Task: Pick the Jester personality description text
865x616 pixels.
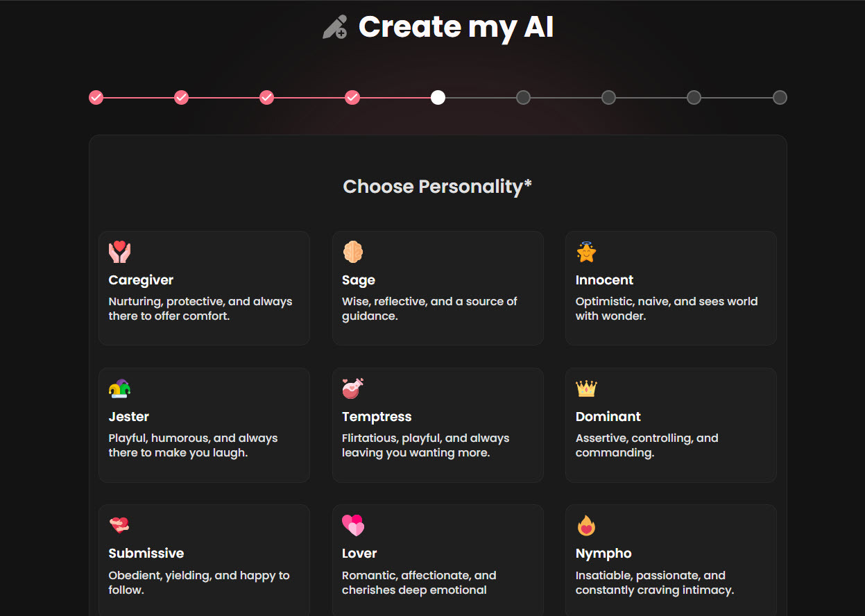Action: pos(194,445)
